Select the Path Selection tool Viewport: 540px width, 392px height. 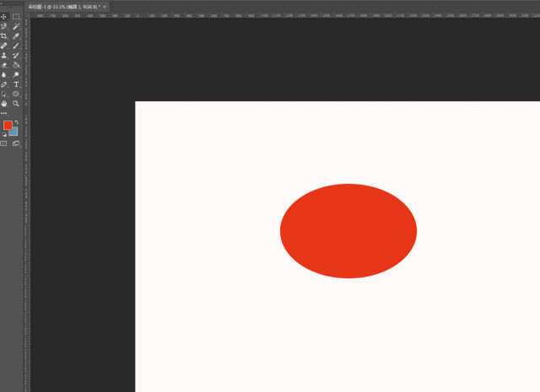[4, 94]
